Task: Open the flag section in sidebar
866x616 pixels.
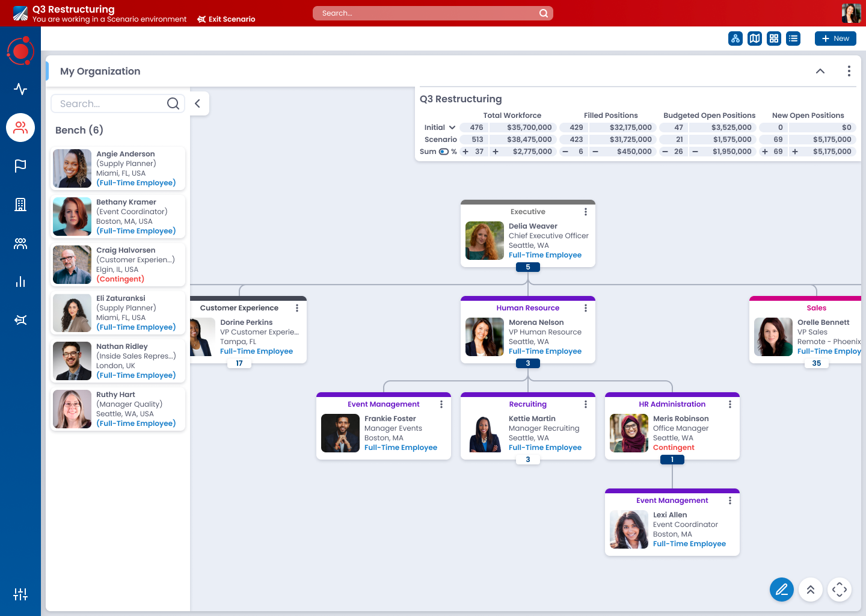Action: coord(20,166)
